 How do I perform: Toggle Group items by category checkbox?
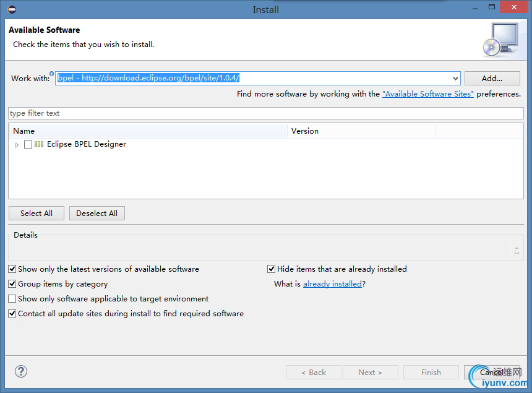12,283
